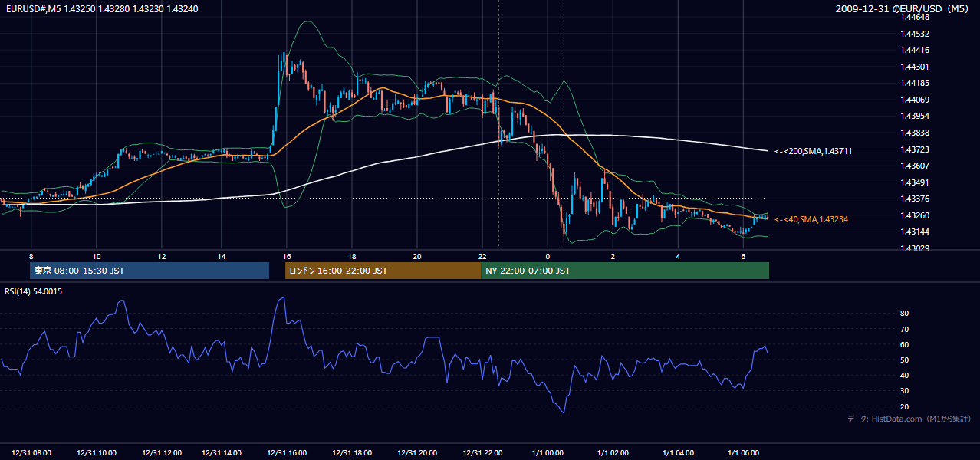Select the ロンドン 16:00-22:00 JST session bar
The image size is (980, 460).
pyautogui.click(x=383, y=271)
